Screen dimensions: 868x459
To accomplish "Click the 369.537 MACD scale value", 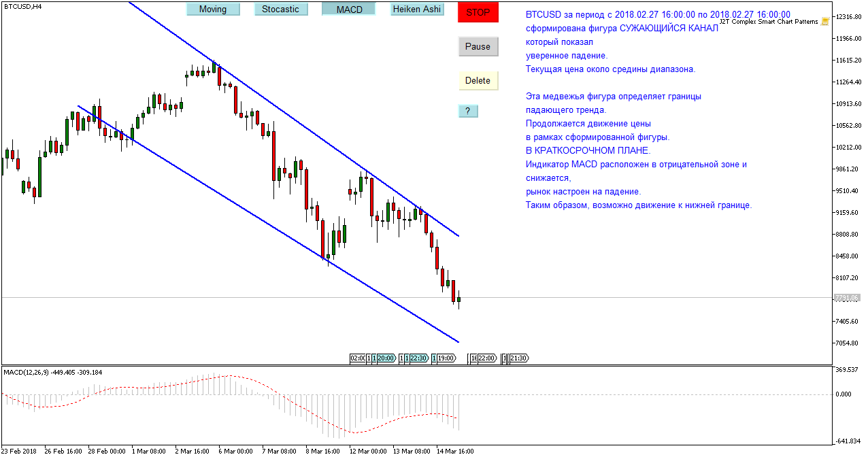I will tap(848, 370).
